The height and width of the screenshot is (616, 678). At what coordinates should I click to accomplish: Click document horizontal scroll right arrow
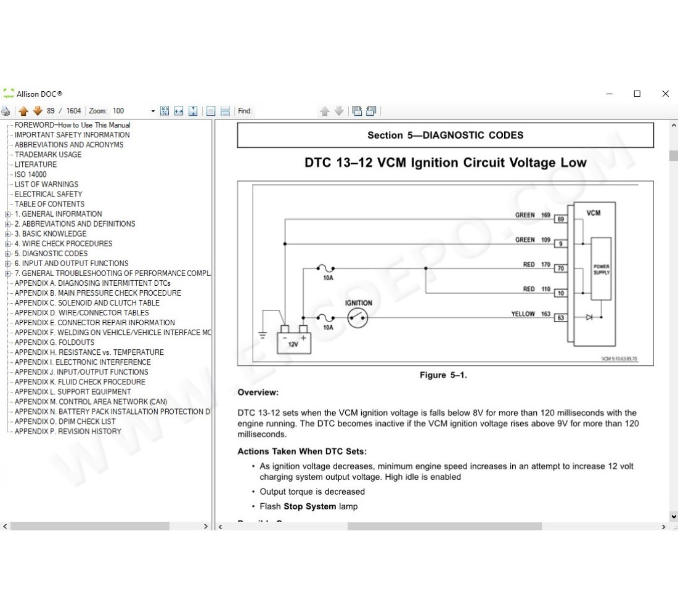[663, 527]
